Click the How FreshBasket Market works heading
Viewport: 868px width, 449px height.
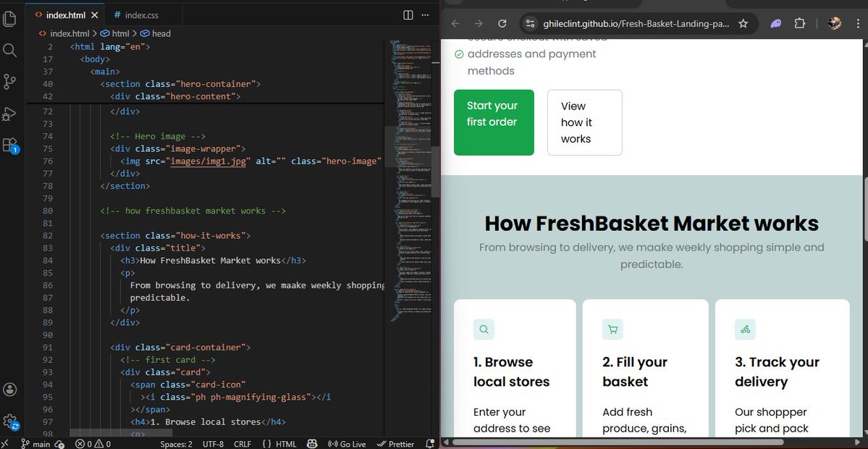(x=652, y=224)
